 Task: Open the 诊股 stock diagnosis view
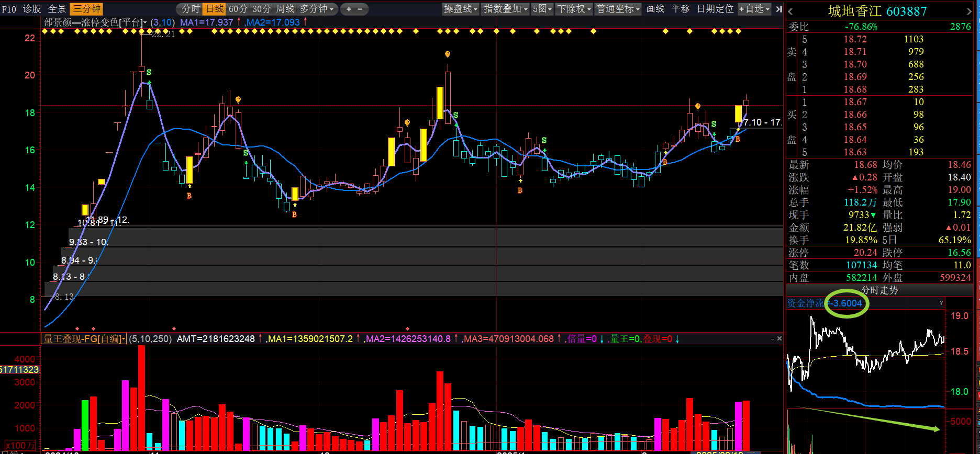click(32, 9)
